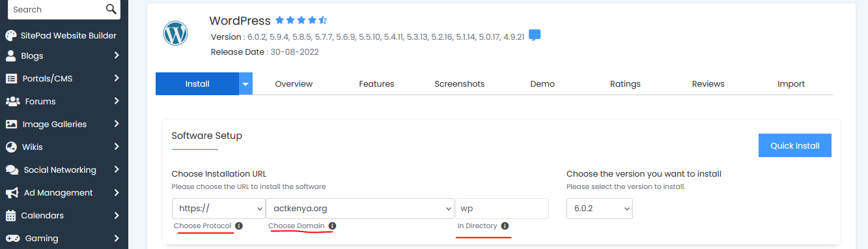
Task: Switch to the Import tab
Action: (791, 83)
